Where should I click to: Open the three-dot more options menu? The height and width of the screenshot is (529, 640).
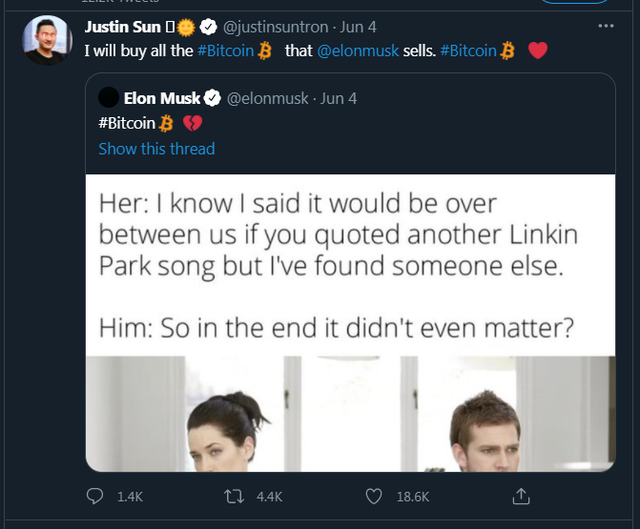click(x=605, y=25)
